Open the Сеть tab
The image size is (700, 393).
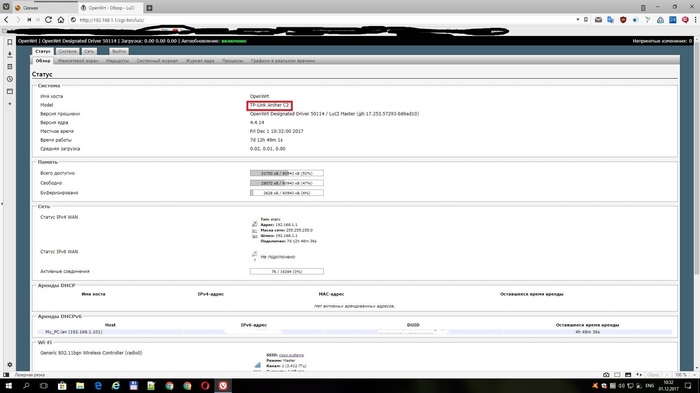click(89, 51)
